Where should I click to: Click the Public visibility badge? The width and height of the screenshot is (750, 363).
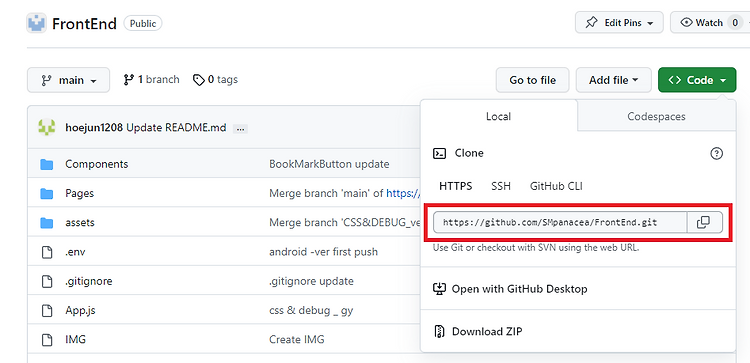click(143, 23)
